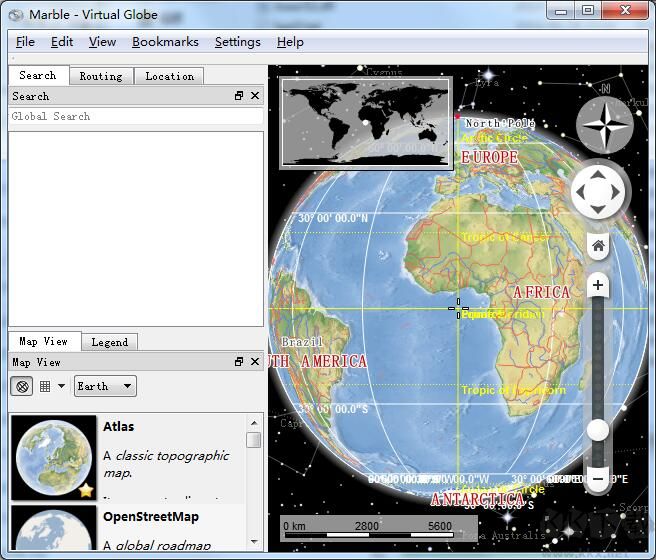Float the Search panel using its undock icon
The height and width of the screenshot is (560, 656).
tap(239, 96)
